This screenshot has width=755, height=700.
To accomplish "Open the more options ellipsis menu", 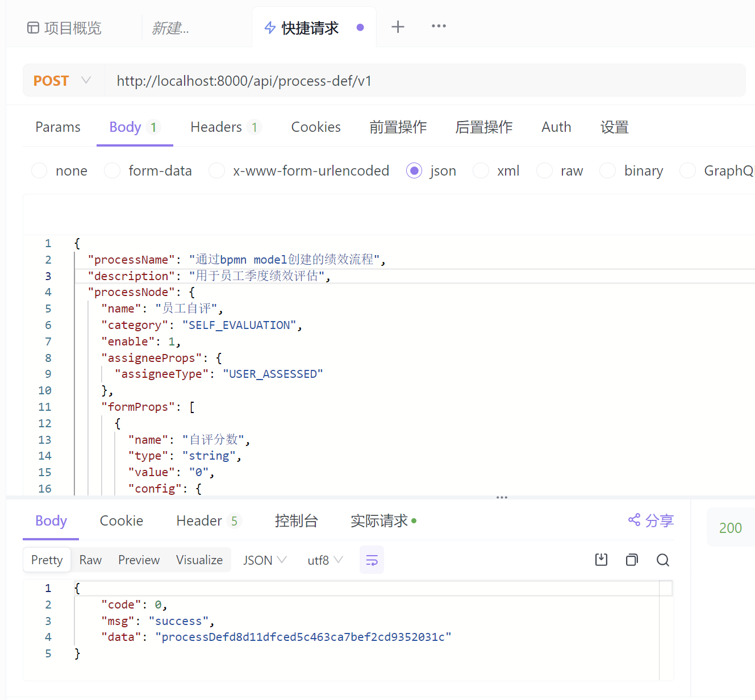I will point(439,26).
